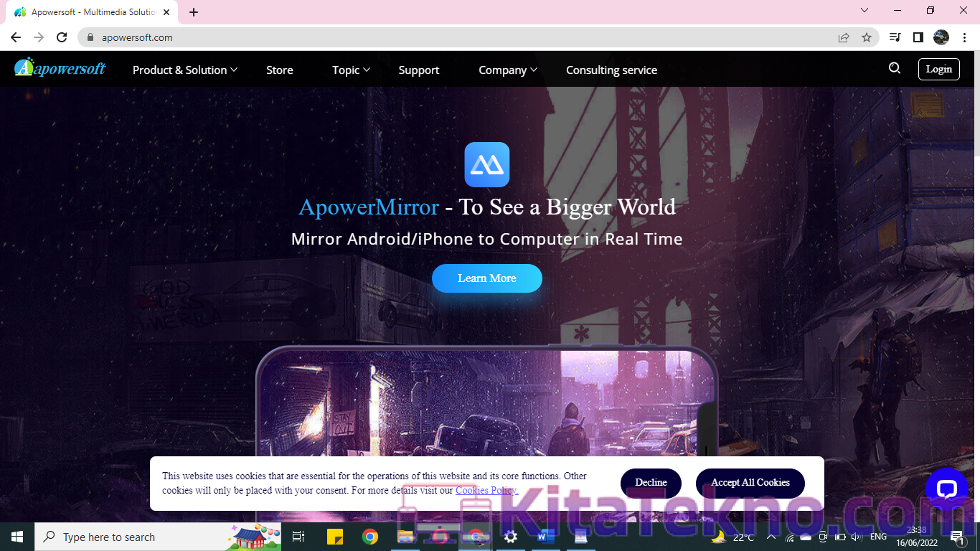Open Microsoft Word from the taskbar

(x=545, y=537)
